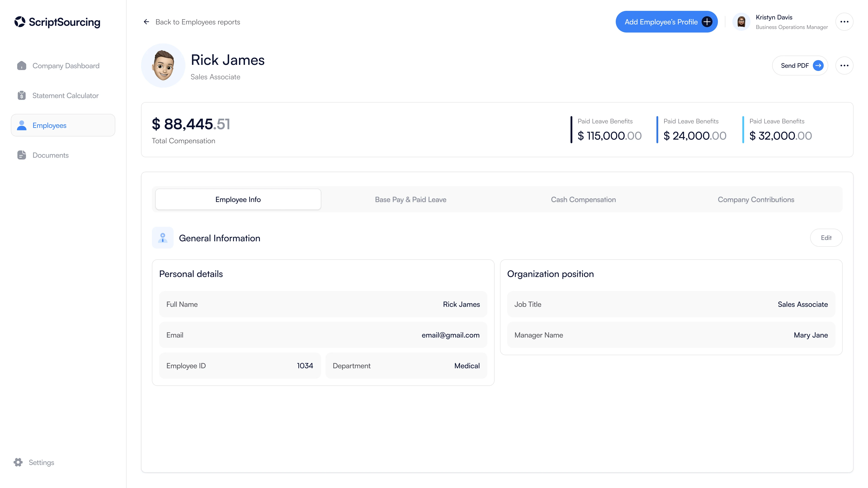
Task: Open Settings menu item
Action: pos(34,462)
